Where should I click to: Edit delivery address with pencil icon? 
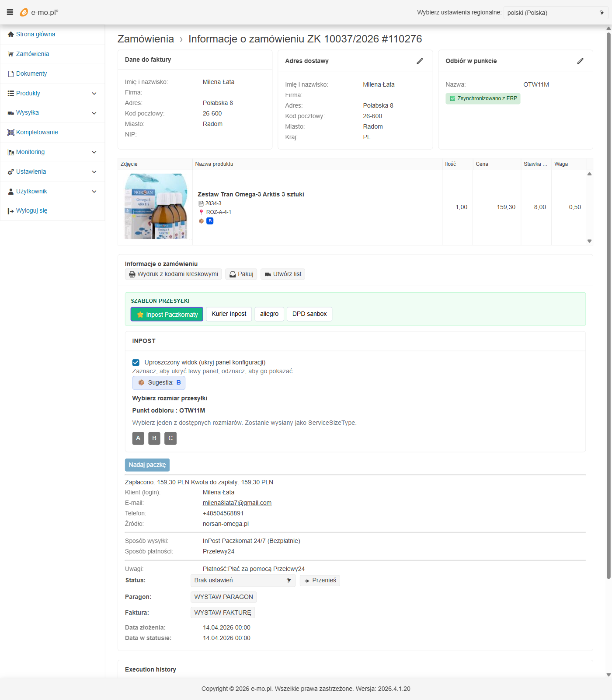(420, 61)
